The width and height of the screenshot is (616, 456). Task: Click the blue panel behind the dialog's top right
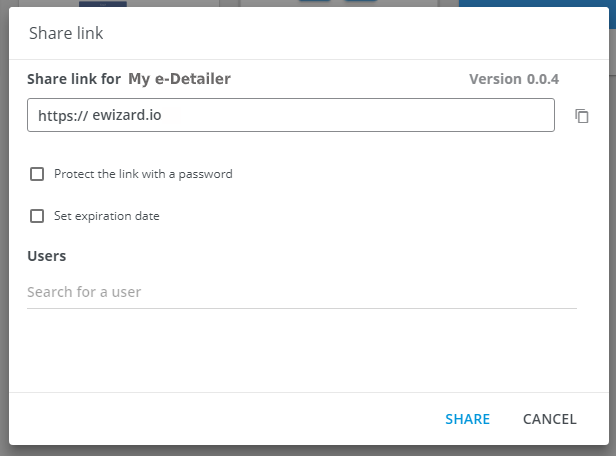pyautogui.click(x=540, y=4)
